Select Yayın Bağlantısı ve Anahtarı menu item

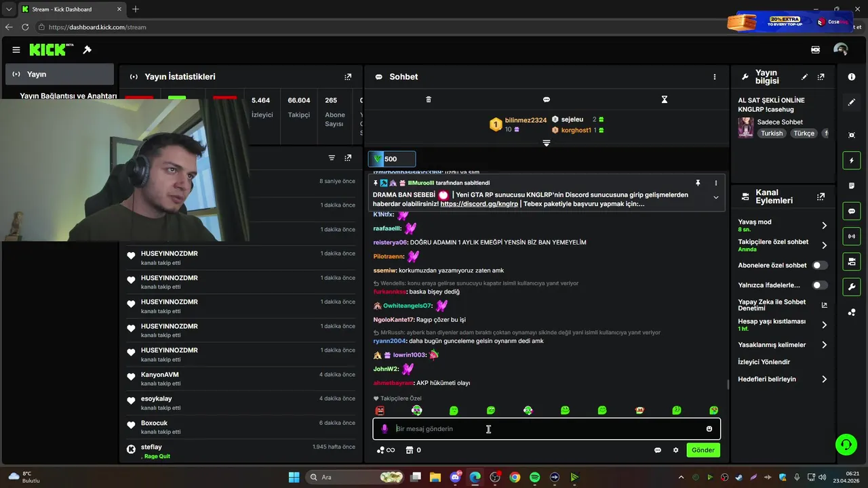tap(68, 96)
